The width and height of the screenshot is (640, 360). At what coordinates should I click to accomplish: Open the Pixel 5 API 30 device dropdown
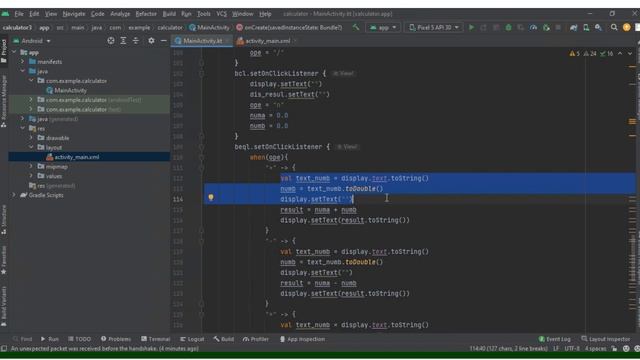434,27
